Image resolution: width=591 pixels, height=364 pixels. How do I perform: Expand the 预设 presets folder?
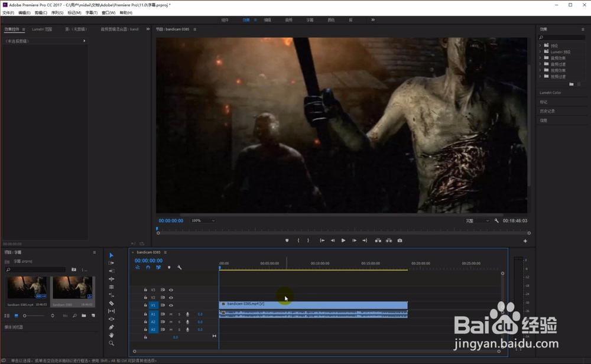coord(540,45)
